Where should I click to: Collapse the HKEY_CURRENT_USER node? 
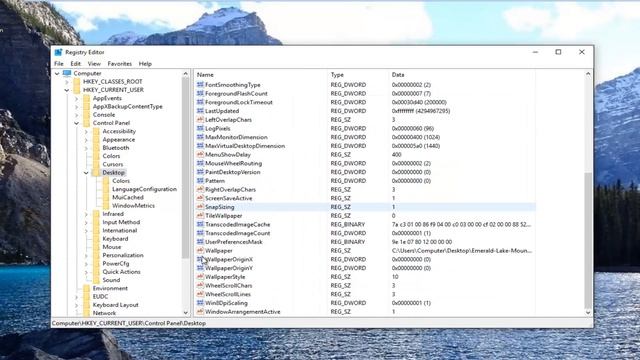(x=67, y=90)
